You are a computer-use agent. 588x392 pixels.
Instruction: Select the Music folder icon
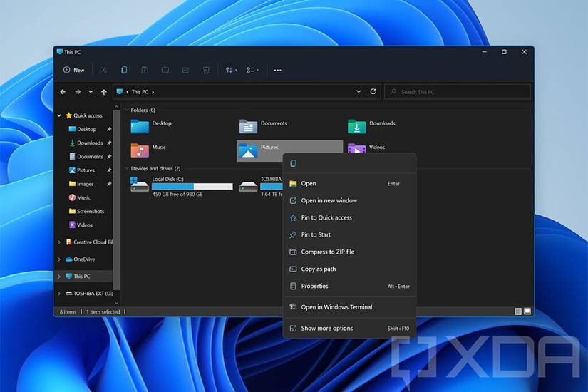click(140, 150)
